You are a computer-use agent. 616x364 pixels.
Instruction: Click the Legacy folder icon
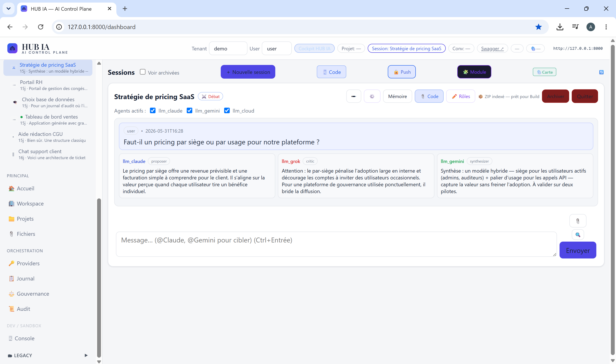coord(10,356)
